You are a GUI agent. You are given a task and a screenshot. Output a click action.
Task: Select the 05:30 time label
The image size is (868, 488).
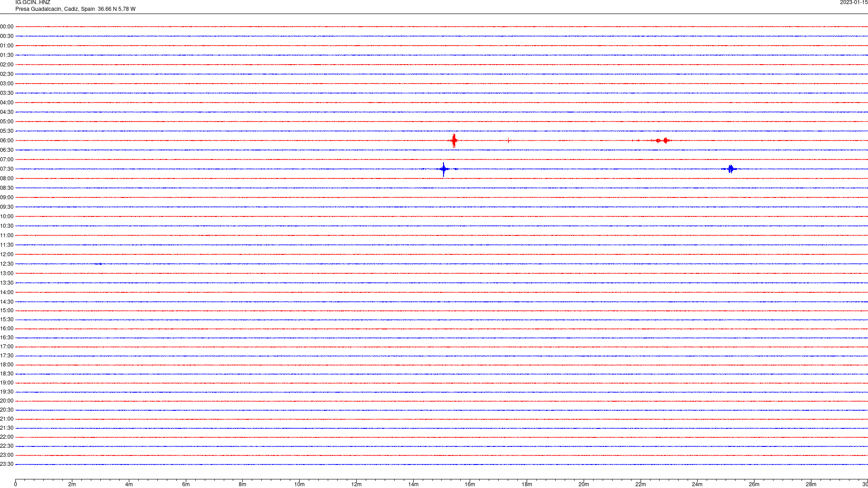[7, 131]
